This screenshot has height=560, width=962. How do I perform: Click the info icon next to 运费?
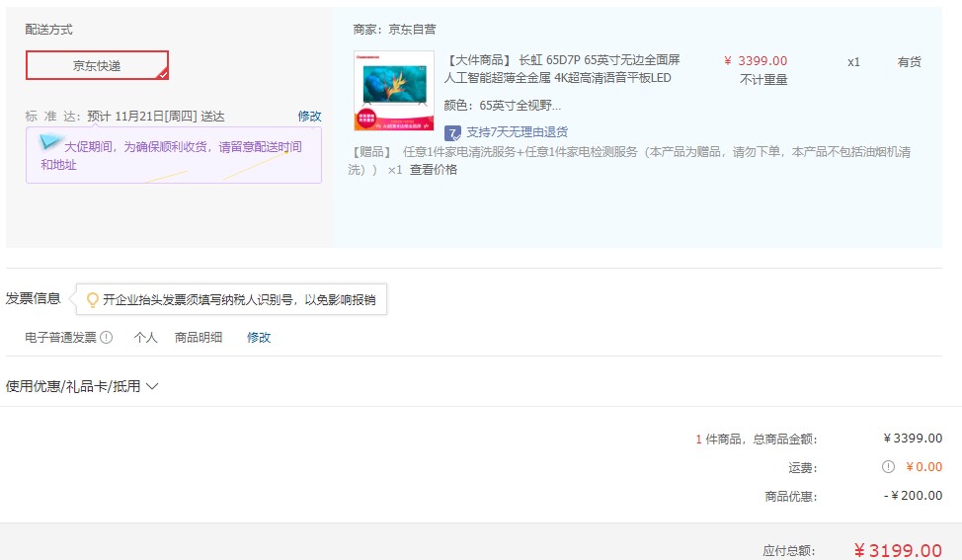pyautogui.click(x=888, y=467)
